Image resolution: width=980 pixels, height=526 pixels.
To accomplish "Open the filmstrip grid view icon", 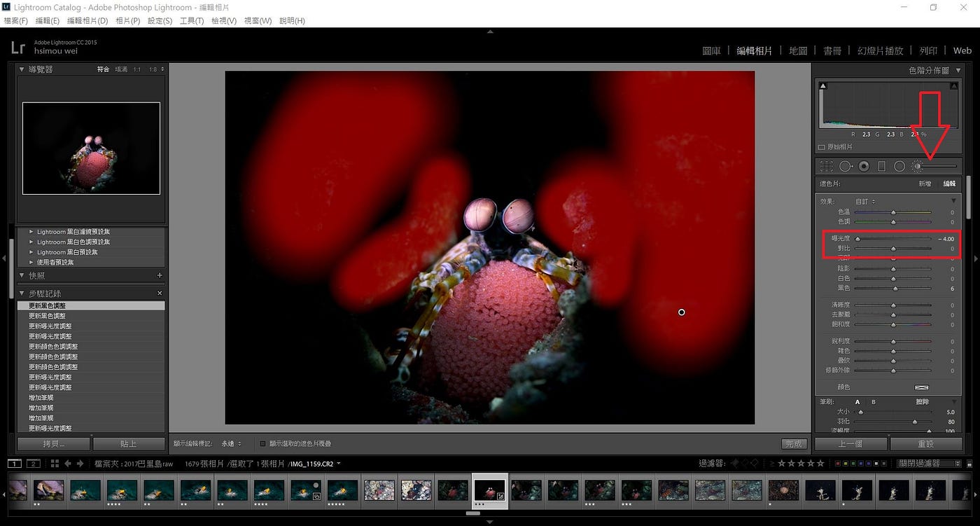I will [55, 463].
